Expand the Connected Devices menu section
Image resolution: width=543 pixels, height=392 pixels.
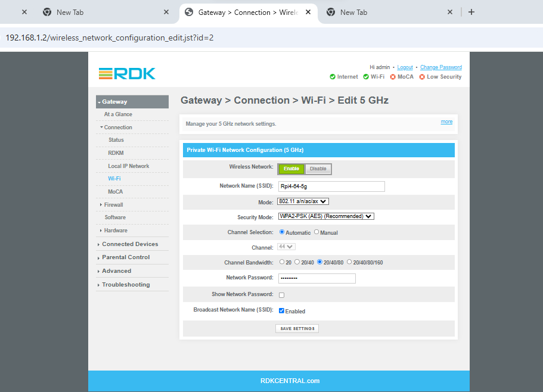point(130,244)
